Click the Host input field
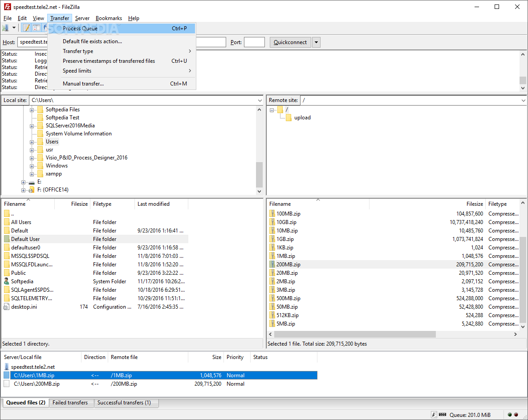Image resolution: width=528 pixels, height=420 pixels. [32, 42]
